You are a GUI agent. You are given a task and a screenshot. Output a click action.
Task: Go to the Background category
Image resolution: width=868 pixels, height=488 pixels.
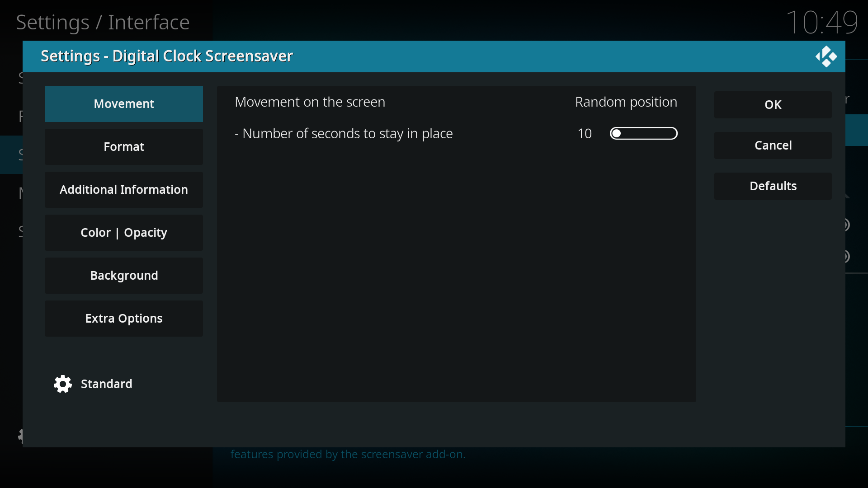point(124,276)
